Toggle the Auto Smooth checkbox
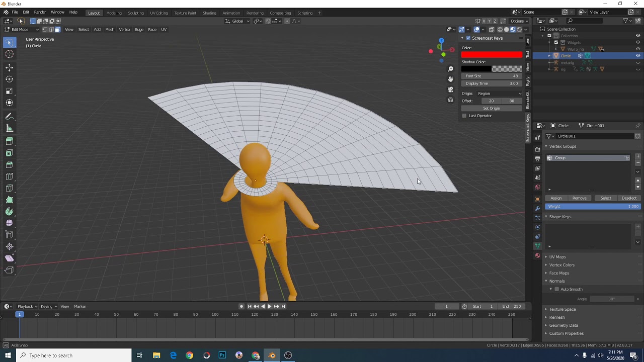The width and height of the screenshot is (644, 362). [x=557, y=289]
